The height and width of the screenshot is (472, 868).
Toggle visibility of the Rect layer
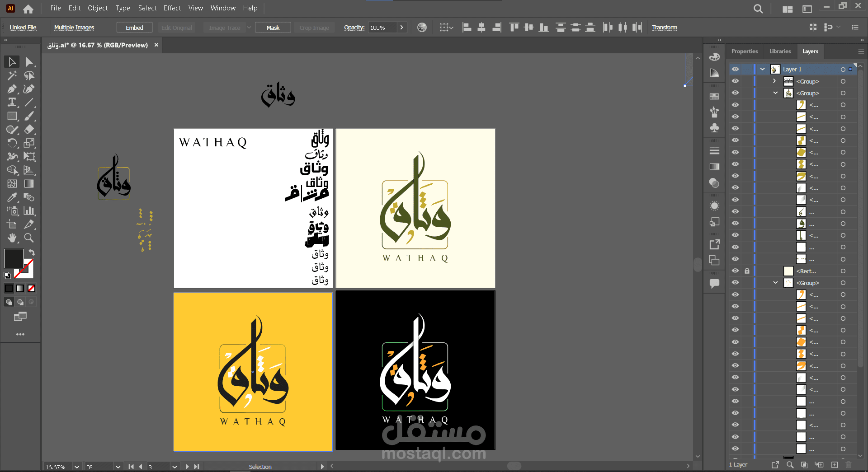736,271
